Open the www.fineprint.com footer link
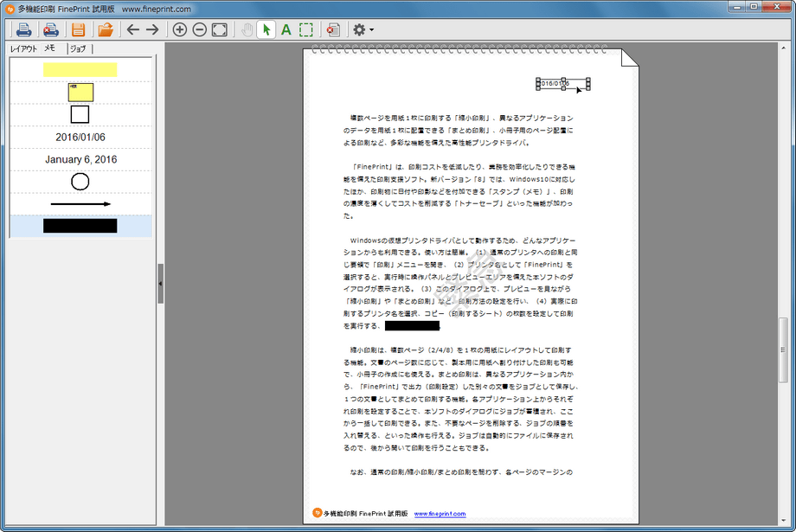 point(440,514)
